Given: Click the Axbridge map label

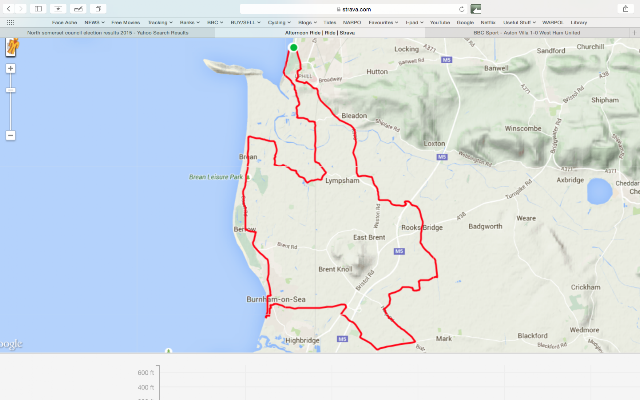Looking at the screenshot, I should point(570,180).
